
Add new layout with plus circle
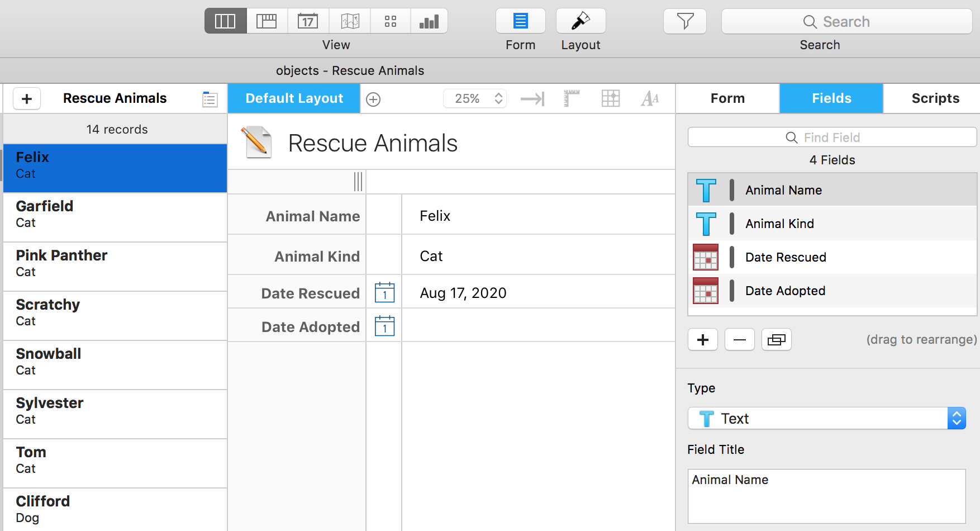pos(373,99)
